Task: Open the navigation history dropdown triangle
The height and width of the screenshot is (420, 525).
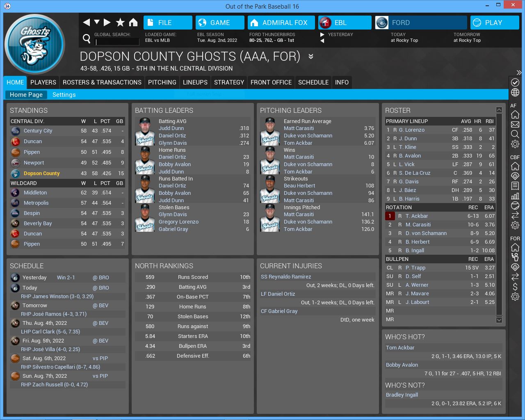Action: [97, 22]
